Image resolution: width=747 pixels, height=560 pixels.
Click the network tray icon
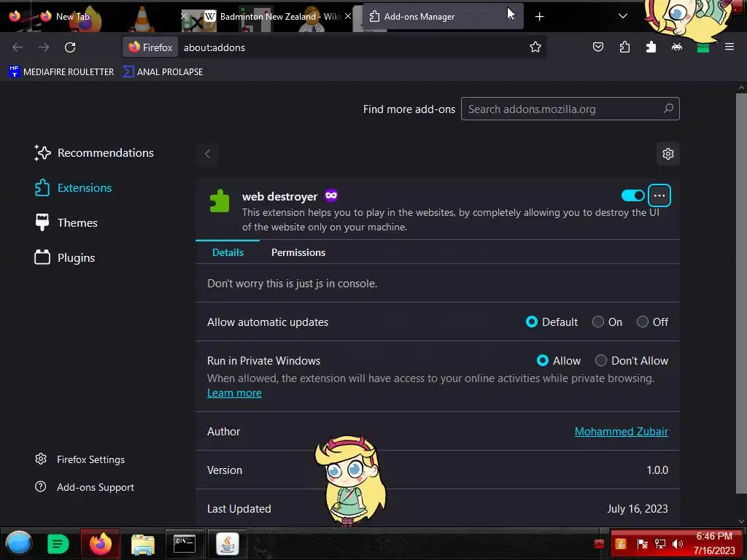[x=660, y=544]
